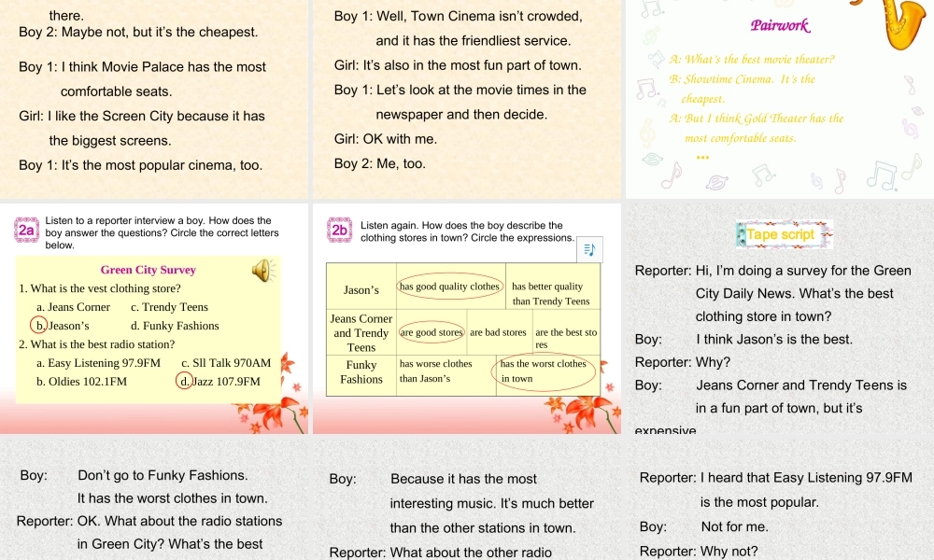Open slide starting 'Don't go to Funky Fashions'

[x=154, y=498]
